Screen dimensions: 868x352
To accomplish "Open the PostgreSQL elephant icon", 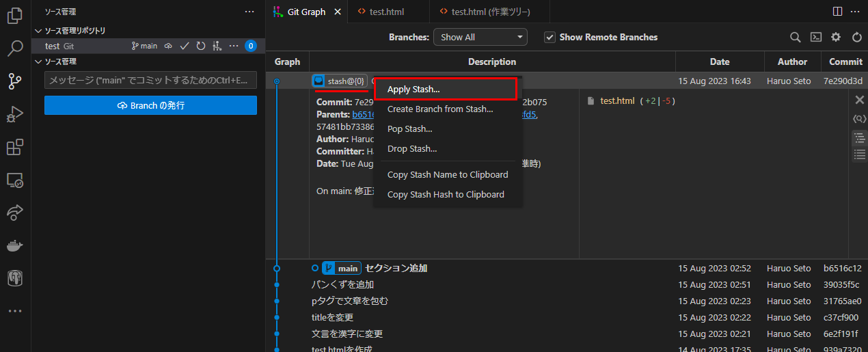I will (x=15, y=278).
